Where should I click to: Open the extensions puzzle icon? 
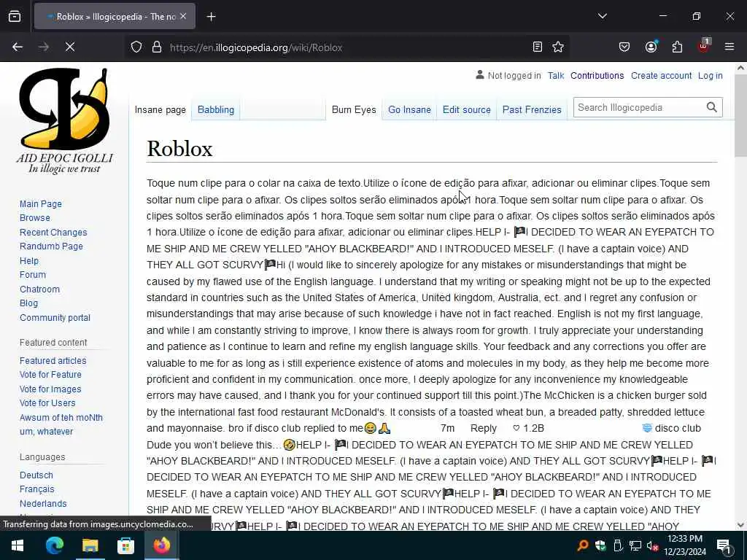[x=677, y=47]
